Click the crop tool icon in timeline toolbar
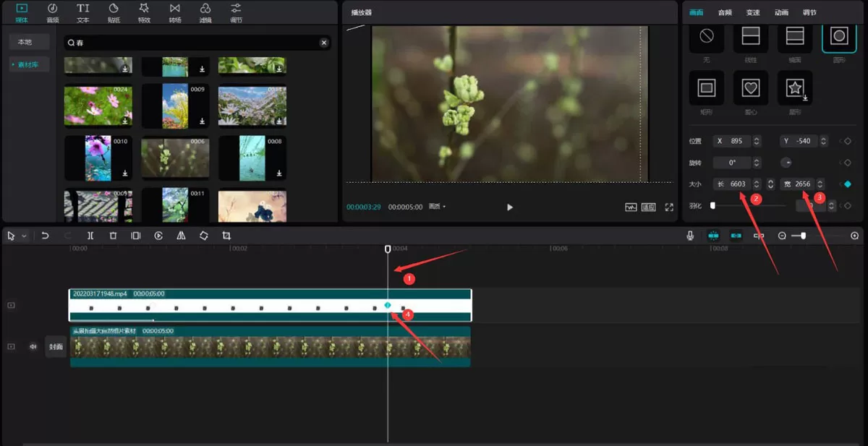Viewport: 868px width, 446px height. point(226,236)
